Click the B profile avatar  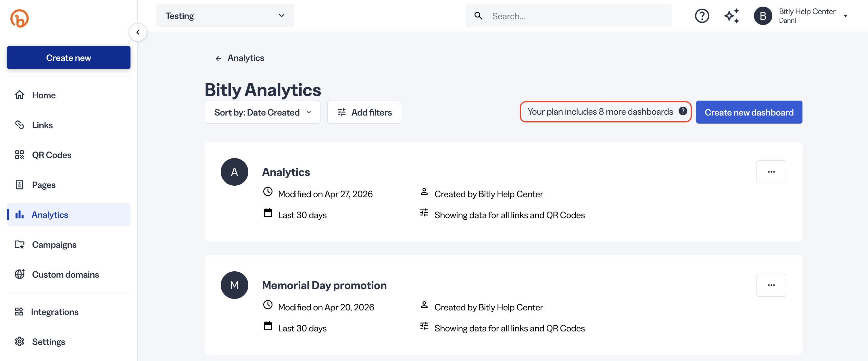pos(763,16)
